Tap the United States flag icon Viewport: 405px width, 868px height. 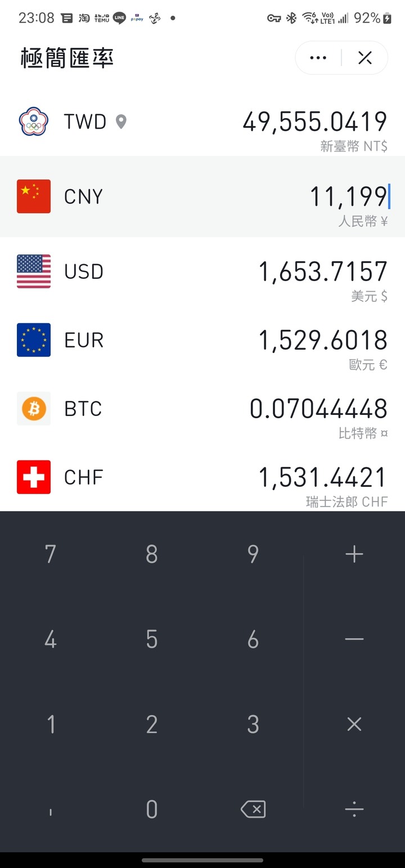pos(34,271)
